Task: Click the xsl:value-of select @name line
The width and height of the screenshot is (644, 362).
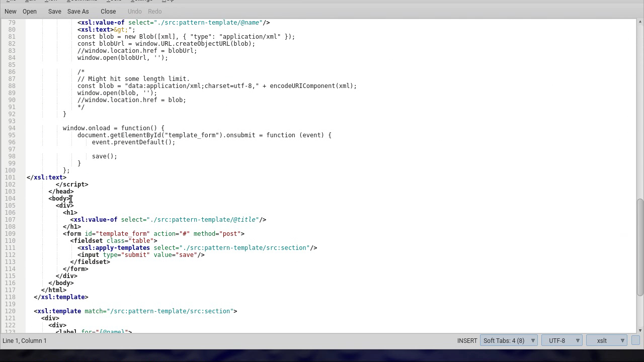Action: pos(174,23)
